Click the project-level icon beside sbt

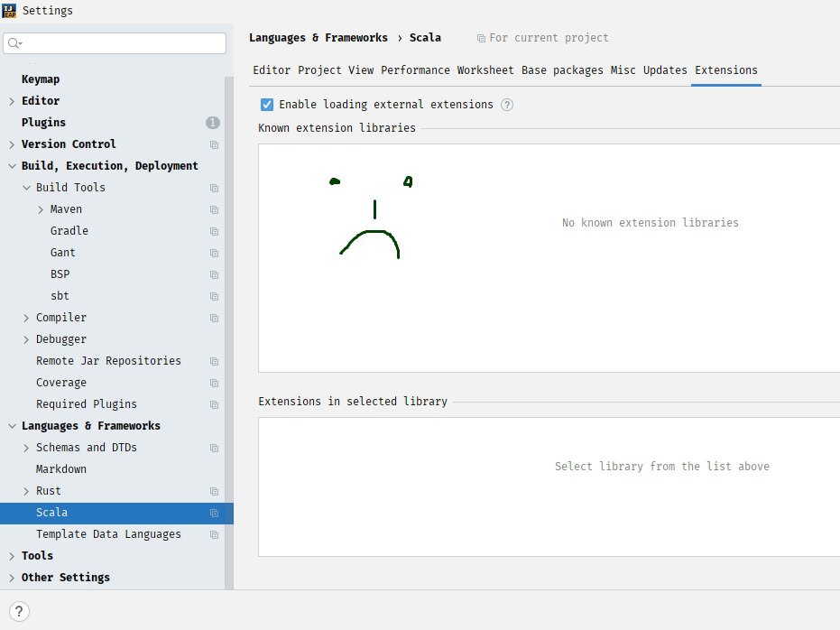[215, 296]
